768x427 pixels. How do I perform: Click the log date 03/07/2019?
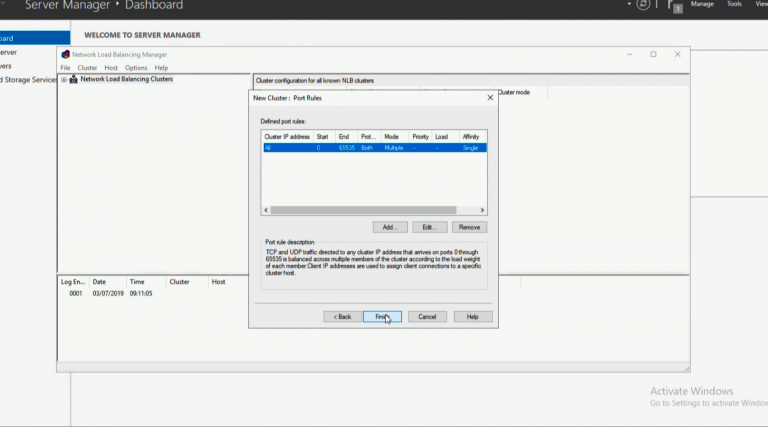click(x=108, y=293)
